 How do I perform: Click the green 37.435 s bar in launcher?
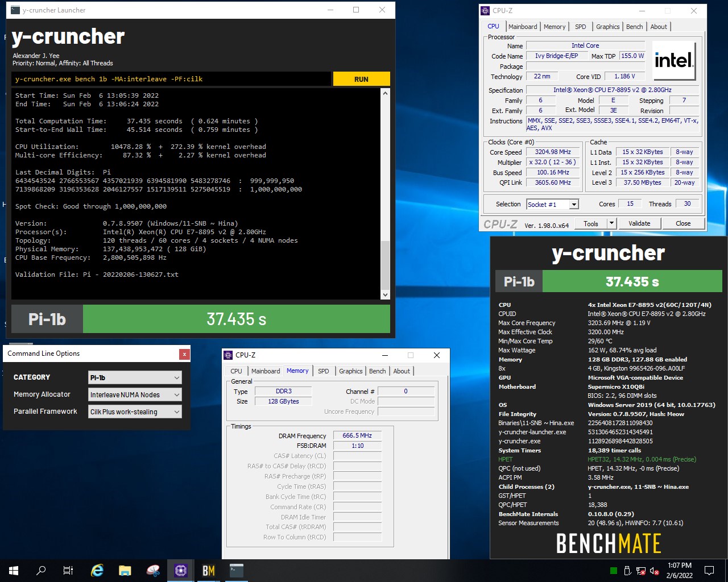[x=237, y=319]
